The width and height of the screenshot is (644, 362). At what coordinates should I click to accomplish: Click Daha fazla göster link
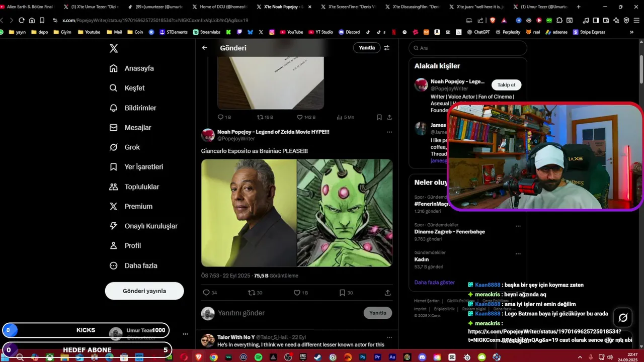click(434, 283)
